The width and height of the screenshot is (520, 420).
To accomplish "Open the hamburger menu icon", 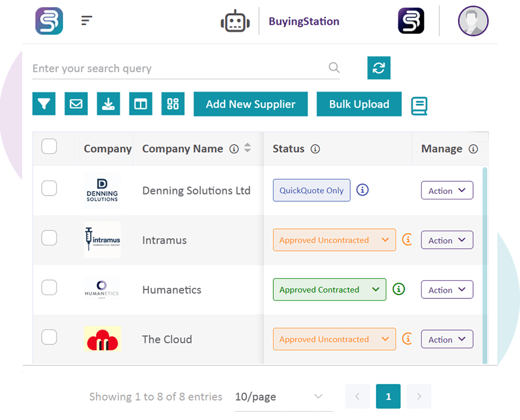I will click(x=86, y=21).
